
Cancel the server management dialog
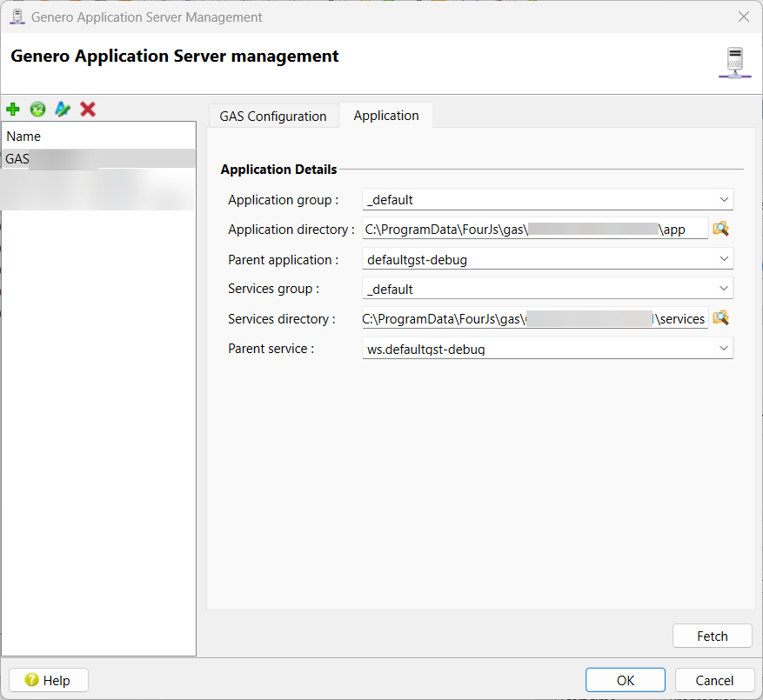[714, 680]
